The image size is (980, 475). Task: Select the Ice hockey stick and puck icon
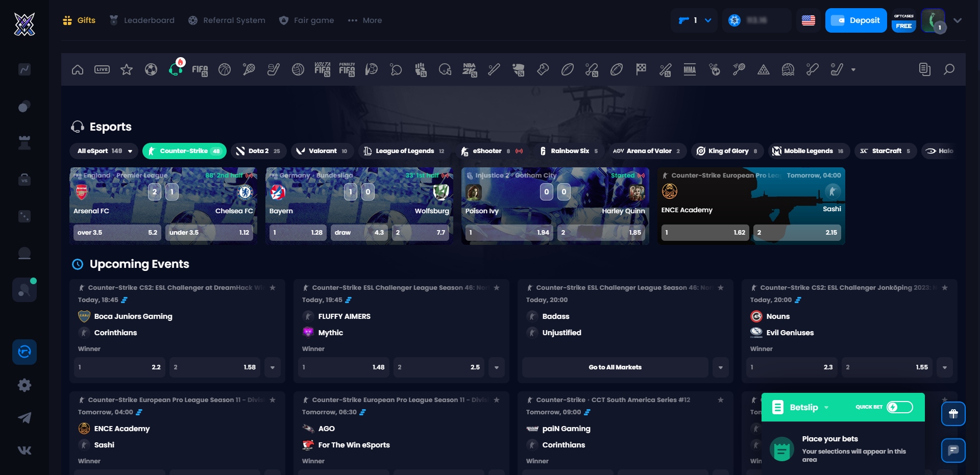coord(274,69)
